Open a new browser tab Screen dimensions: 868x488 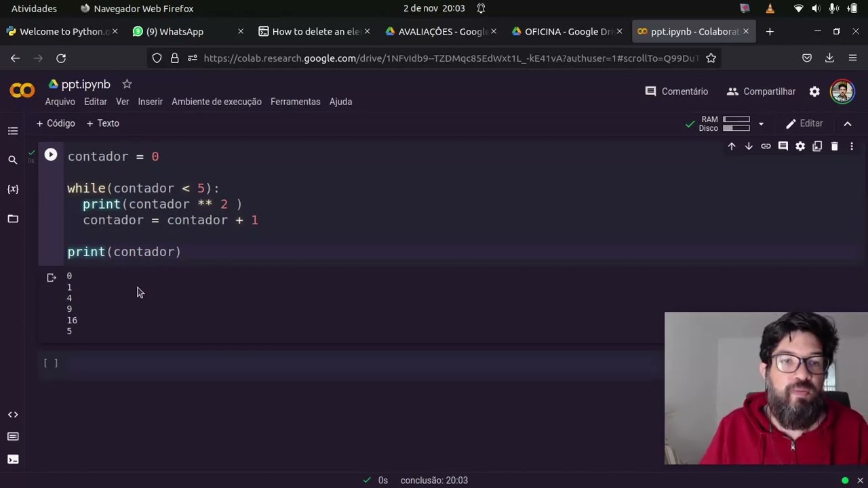pos(770,32)
